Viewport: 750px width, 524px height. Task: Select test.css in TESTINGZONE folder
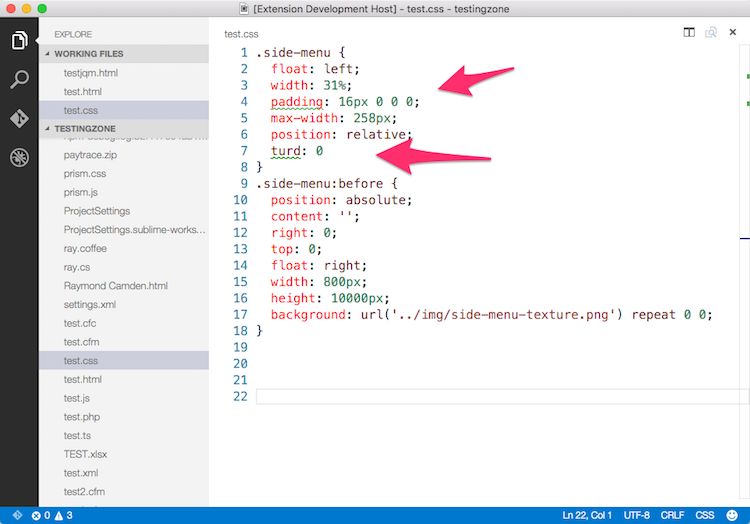[x=123, y=360]
